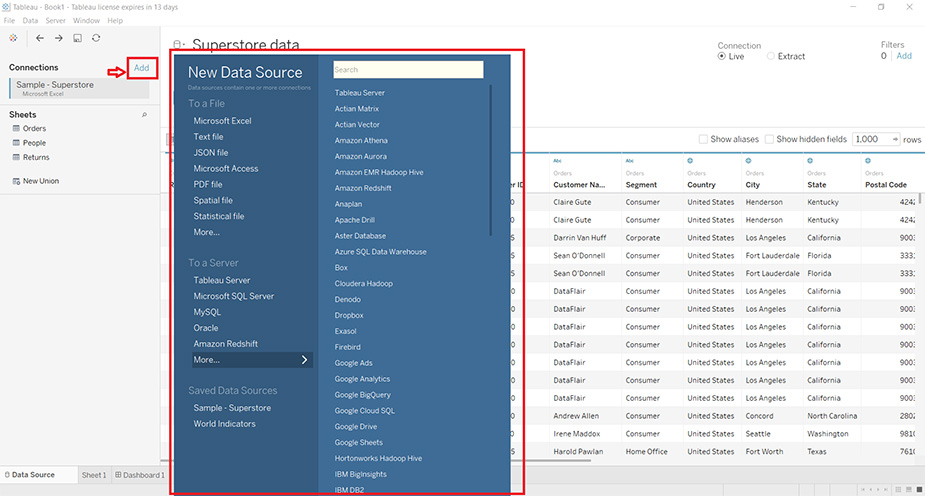Screen dimensions: 925x496
Task: Choose Microsoft Access connector
Action: click(x=226, y=169)
